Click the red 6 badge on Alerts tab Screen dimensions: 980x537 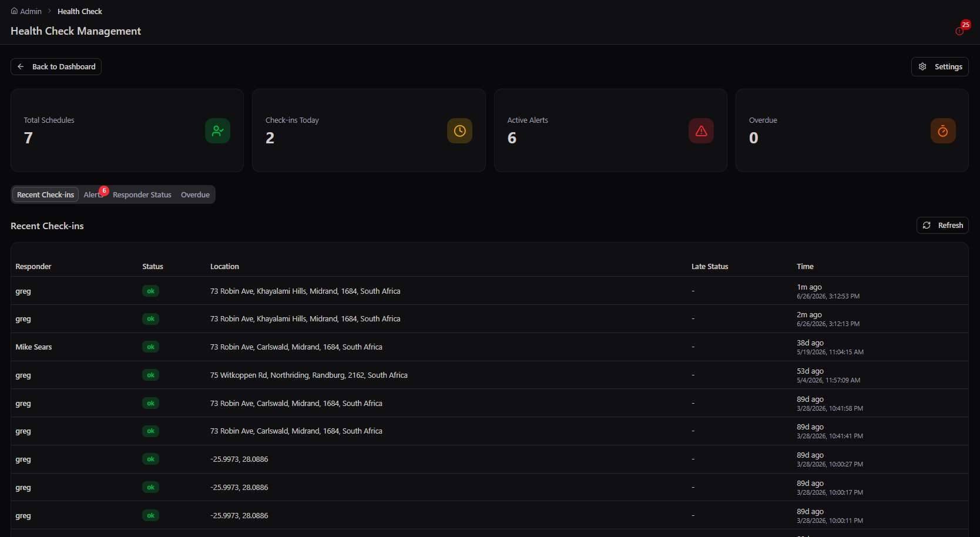[x=104, y=190]
